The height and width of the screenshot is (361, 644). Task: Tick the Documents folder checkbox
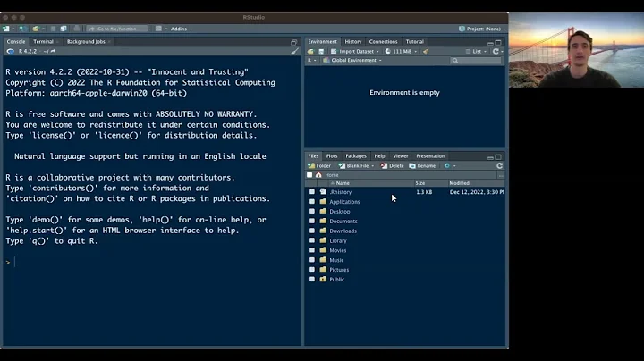pos(312,221)
